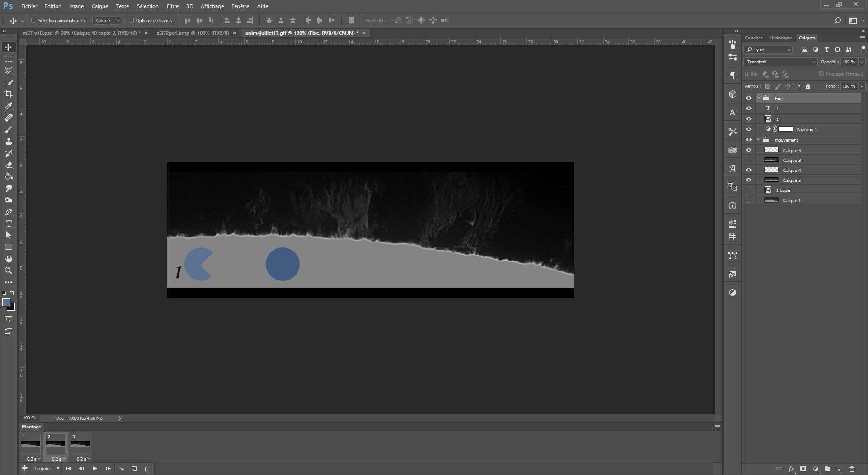Collapse the mouvement group
868x475 pixels.
(759, 139)
